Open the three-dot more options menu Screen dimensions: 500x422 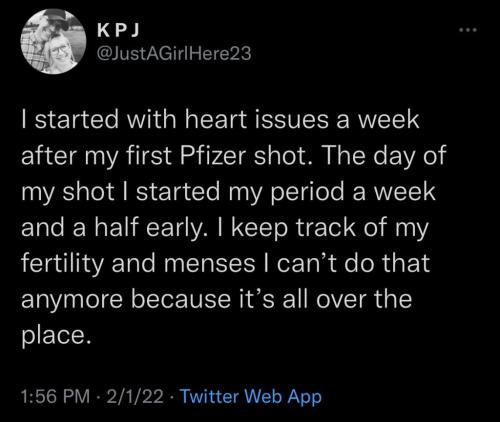click(468, 30)
